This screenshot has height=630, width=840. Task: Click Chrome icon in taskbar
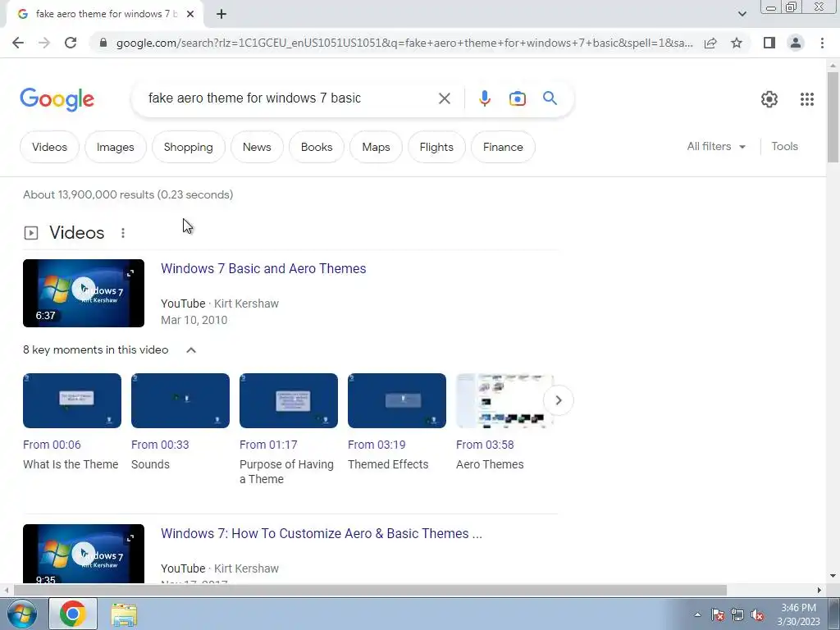[x=73, y=614]
